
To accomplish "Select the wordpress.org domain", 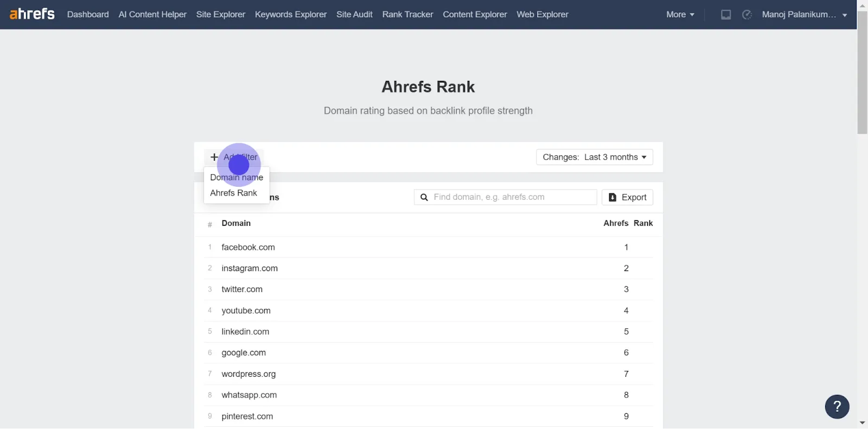I will 248,374.
